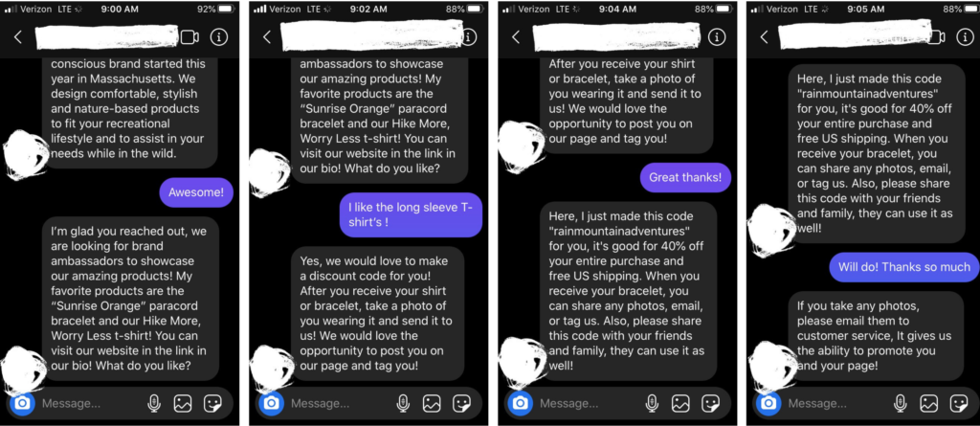The image size is (980, 426).
Task: Go back from the 9:05 AM conversation
Action: pyautogui.click(x=764, y=37)
